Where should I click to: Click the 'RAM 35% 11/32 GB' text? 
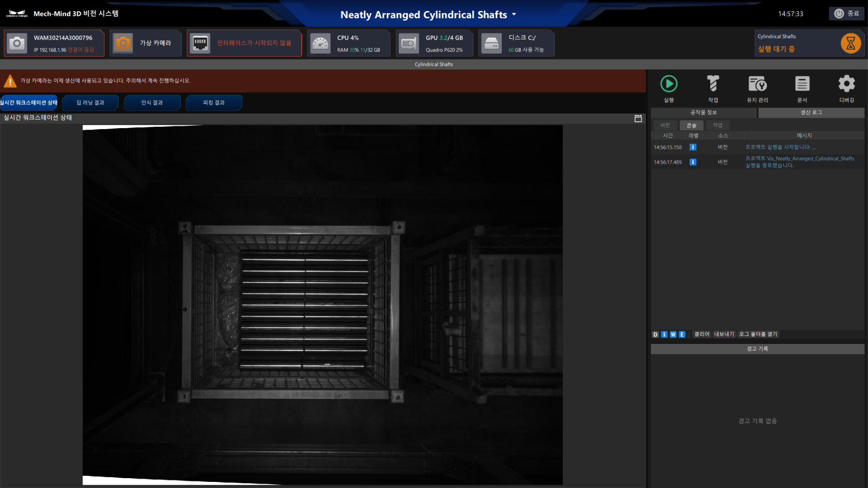(x=359, y=50)
